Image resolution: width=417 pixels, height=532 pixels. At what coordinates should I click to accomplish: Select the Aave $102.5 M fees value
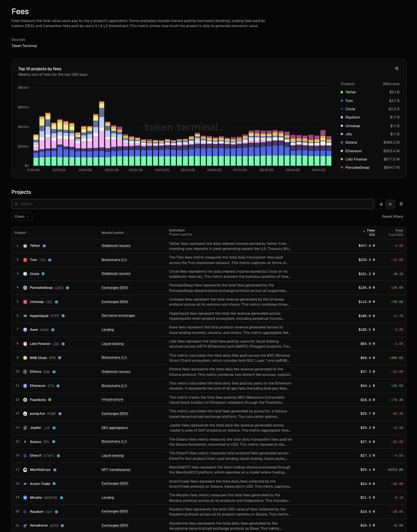coord(367,330)
